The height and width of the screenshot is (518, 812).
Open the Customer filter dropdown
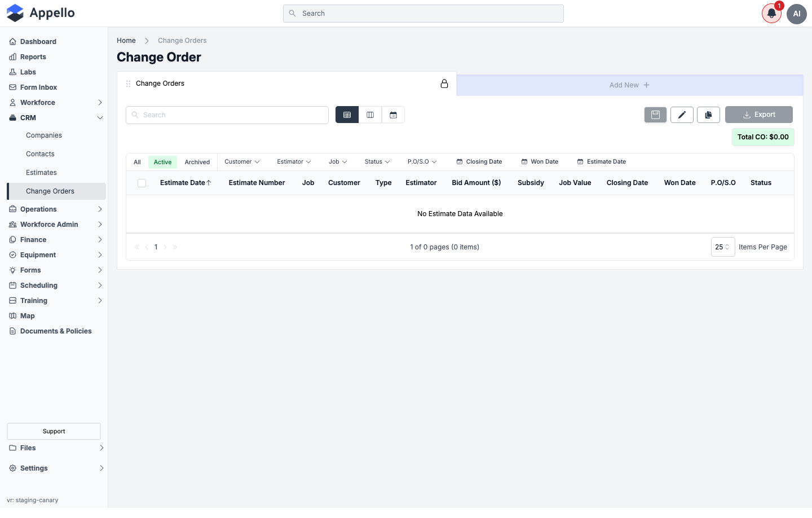(242, 162)
